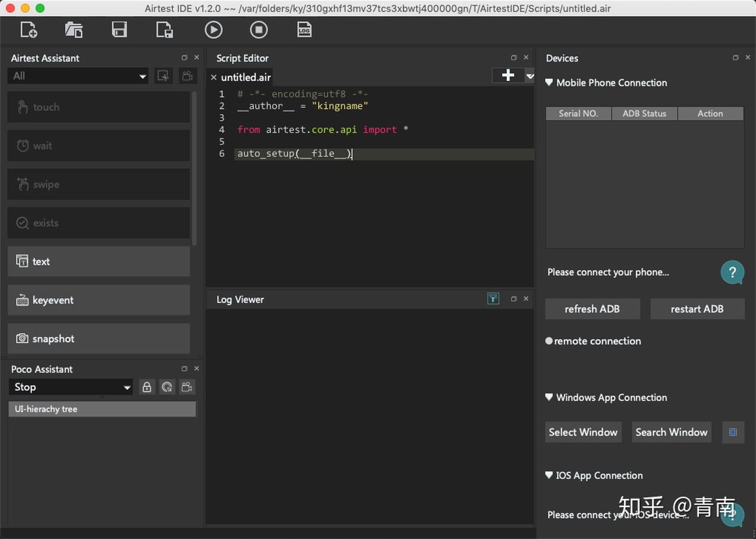The height and width of the screenshot is (539, 756).
Task: Stop the script with Stop button
Action: click(259, 30)
